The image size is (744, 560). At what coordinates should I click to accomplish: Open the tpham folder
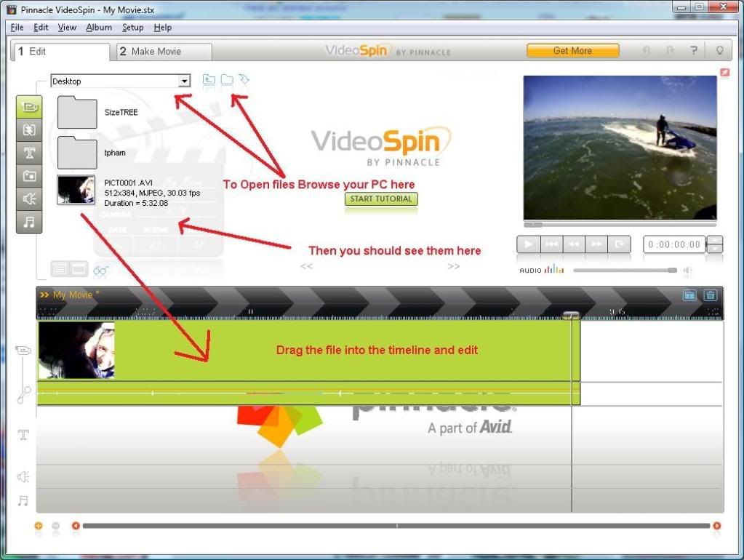tap(77, 152)
